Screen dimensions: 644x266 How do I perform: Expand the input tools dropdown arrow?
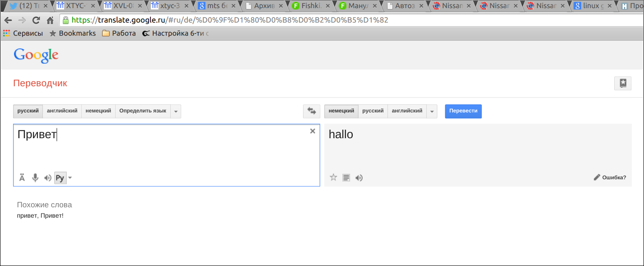point(70,178)
